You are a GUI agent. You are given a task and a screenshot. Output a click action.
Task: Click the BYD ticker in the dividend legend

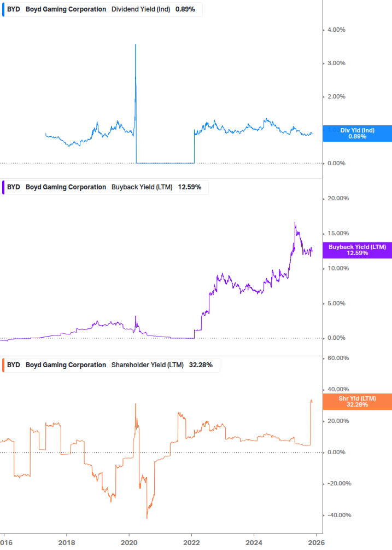[x=14, y=9]
